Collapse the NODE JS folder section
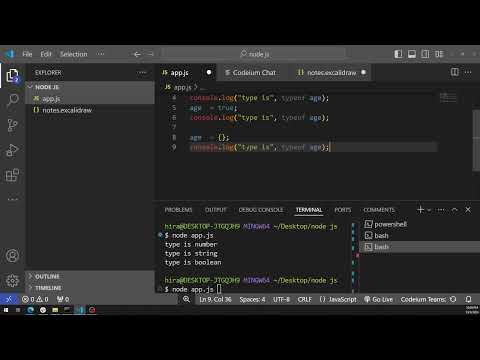The height and width of the screenshot is (360, 480). pos(90,87)
